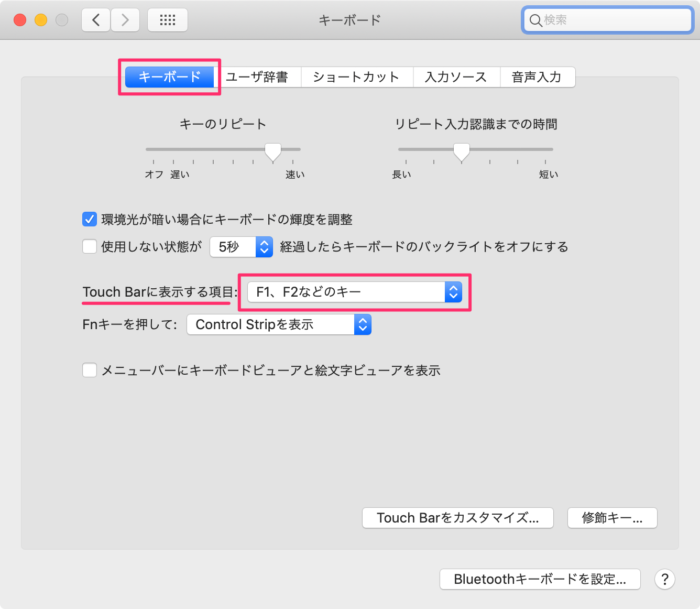Click the magnifier icon in search field
Screen dimensions: 700x609
click(x=535, y=20)
